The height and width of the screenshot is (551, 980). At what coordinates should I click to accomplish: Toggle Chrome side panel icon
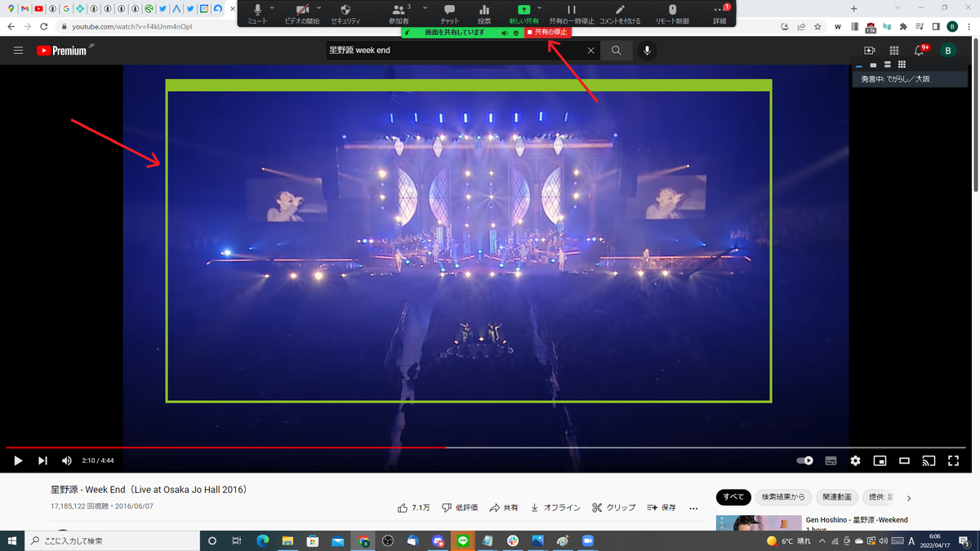tap(937, 26)
